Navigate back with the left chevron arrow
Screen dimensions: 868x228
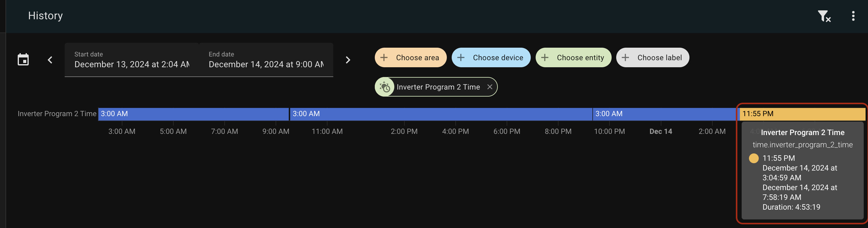point(50,59)
